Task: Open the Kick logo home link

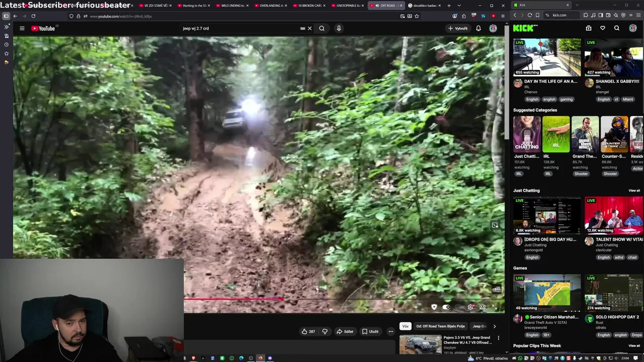Action: click(525, 28)
